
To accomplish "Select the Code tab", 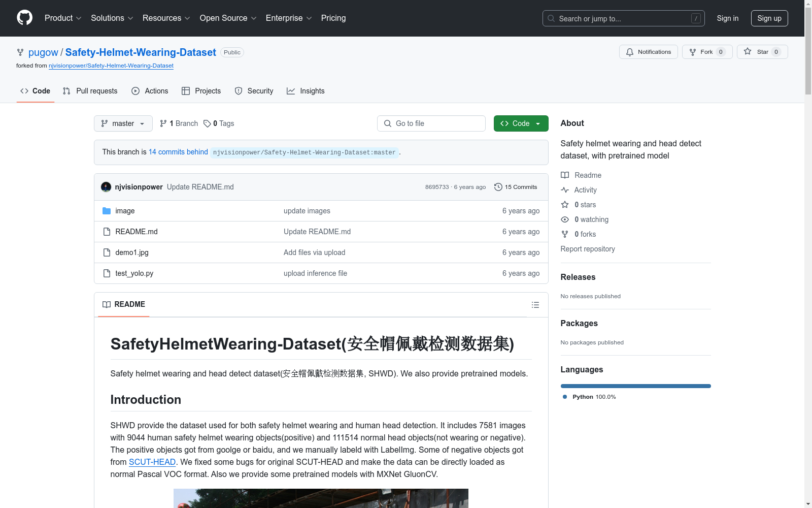I will pos(35,91).
